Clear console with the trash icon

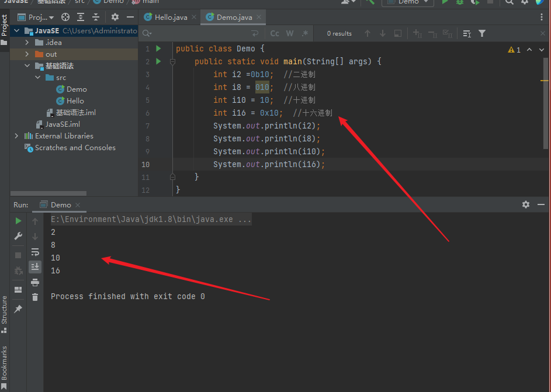pos(35,297)
